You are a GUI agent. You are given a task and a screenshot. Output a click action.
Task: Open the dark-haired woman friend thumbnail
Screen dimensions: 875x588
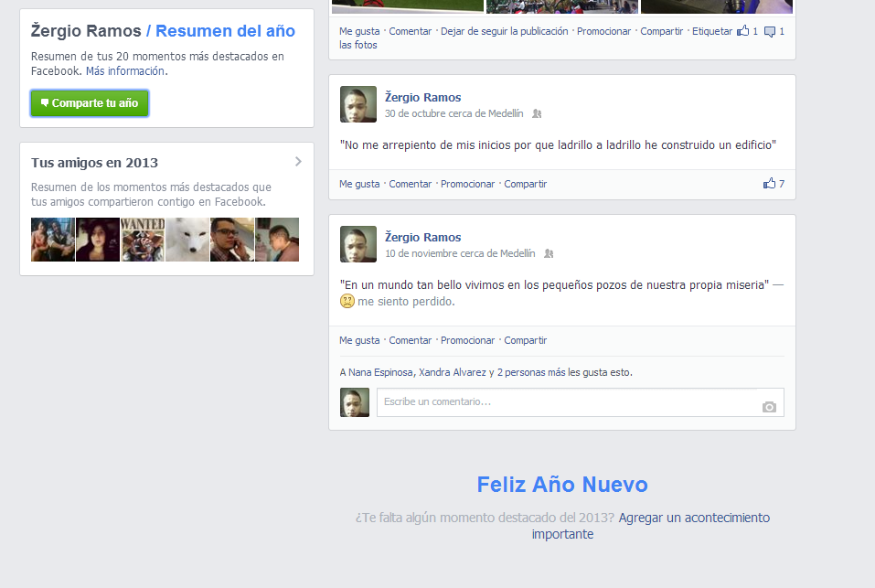pos(98,240)
